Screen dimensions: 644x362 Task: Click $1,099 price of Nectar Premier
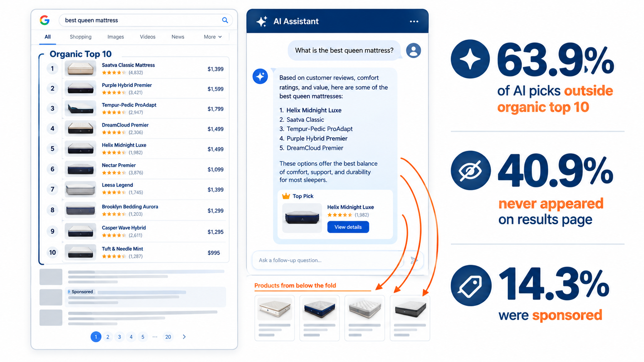[x=215, y=169]
